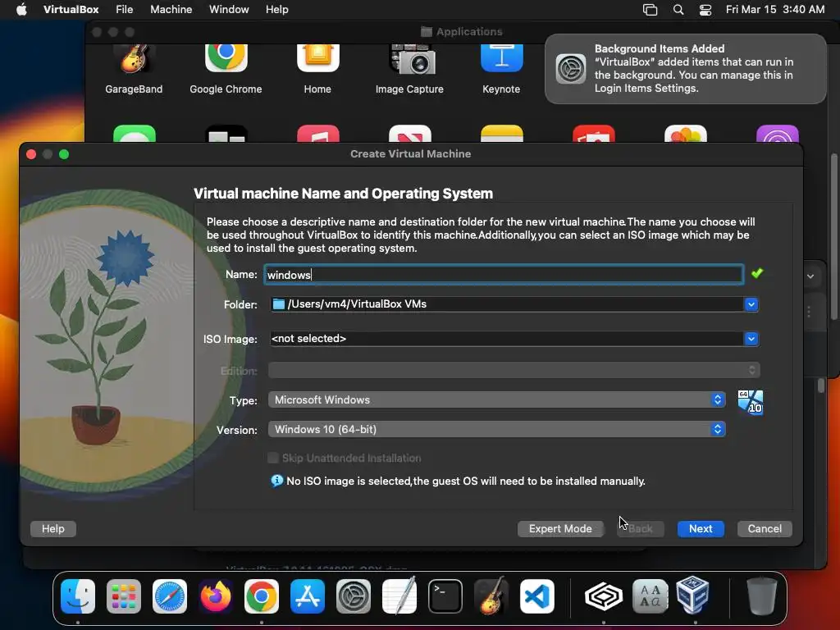The image size is (840, 630).
Task: Open Spotlight search in menu bar
Action: (x=678, y=10)
